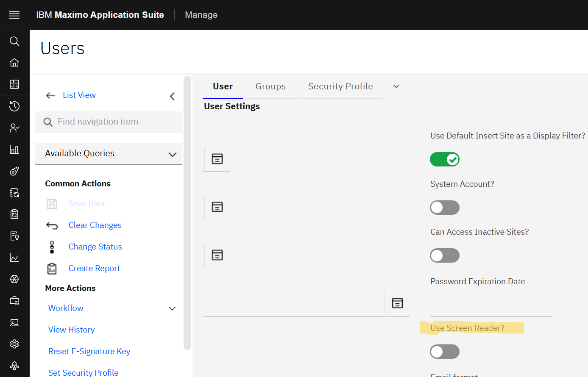
Task: Open the Security Profile tab
Action: [340, 86]
